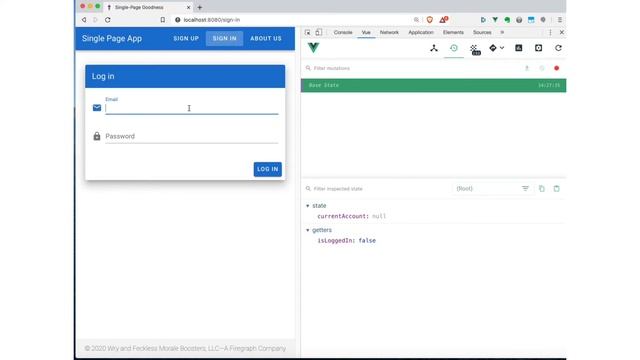
Task: Click the Vue logo in devtools
Action: tap(313, 48)
